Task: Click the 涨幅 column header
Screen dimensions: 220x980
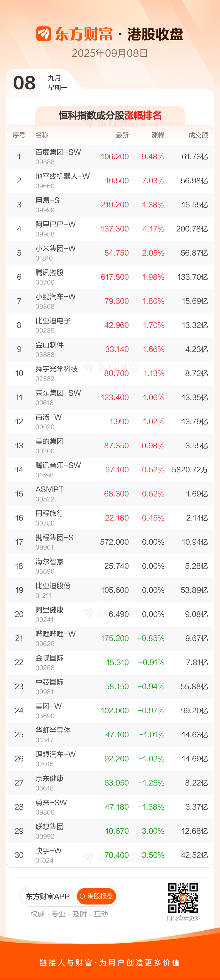Action: click(158, 135)
